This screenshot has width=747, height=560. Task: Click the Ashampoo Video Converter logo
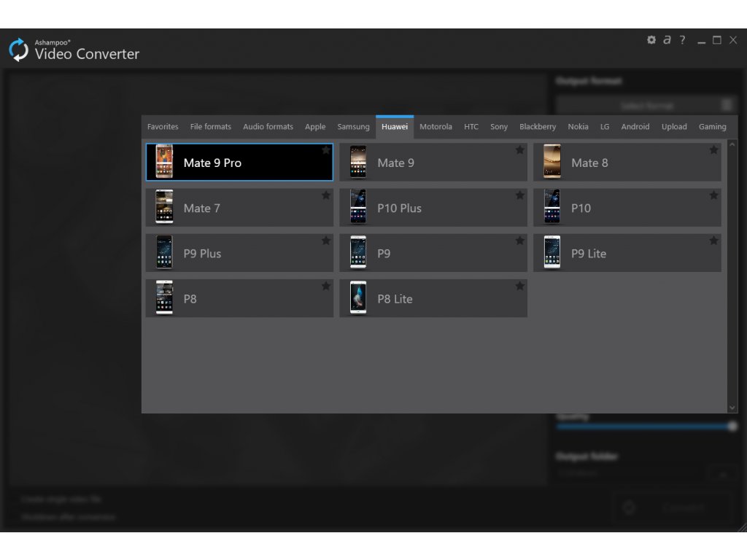18,50
